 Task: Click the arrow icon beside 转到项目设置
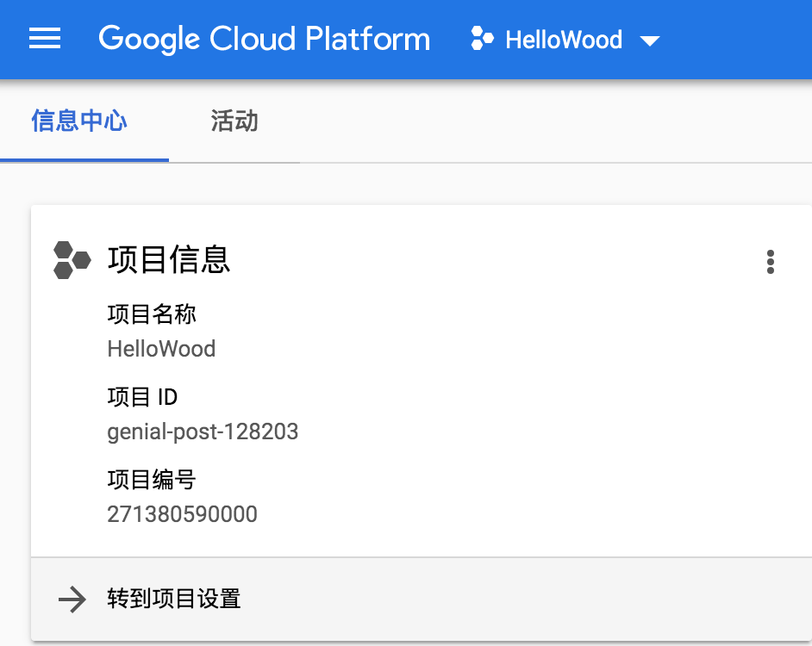72,599
